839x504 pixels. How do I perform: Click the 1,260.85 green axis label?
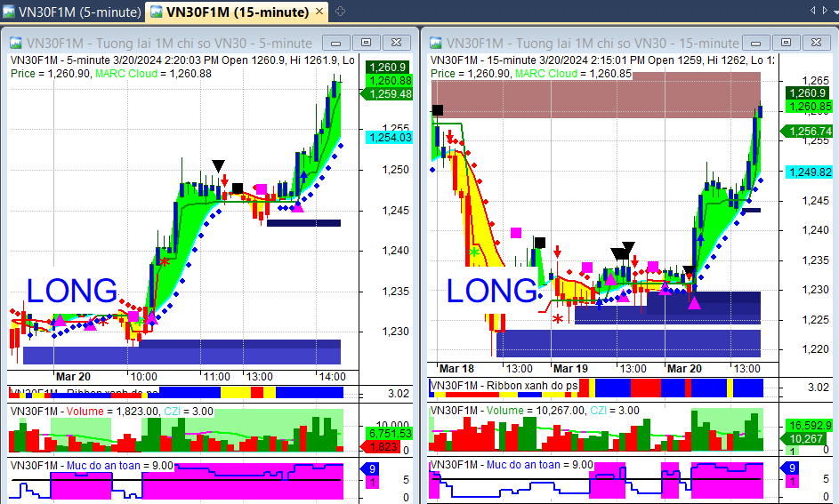pyautogui.click(x=810, y=107)
